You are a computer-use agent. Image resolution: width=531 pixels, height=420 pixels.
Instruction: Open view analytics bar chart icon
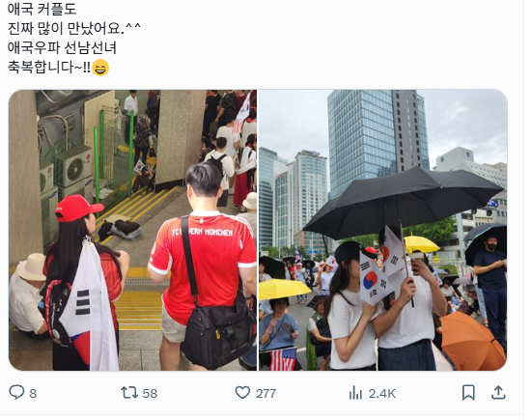point(355,393)
